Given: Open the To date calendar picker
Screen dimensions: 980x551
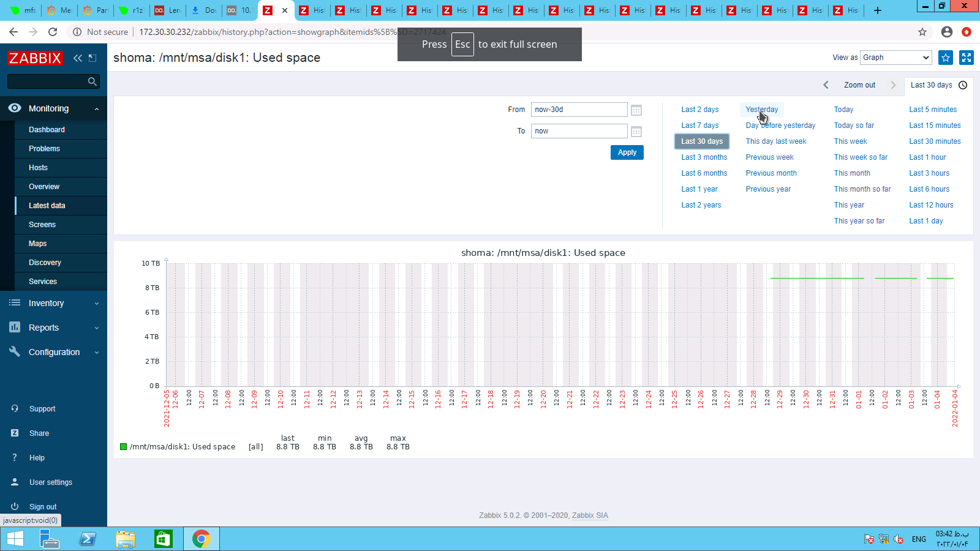Looking at the screenshot, I should (x=636, y=132).
